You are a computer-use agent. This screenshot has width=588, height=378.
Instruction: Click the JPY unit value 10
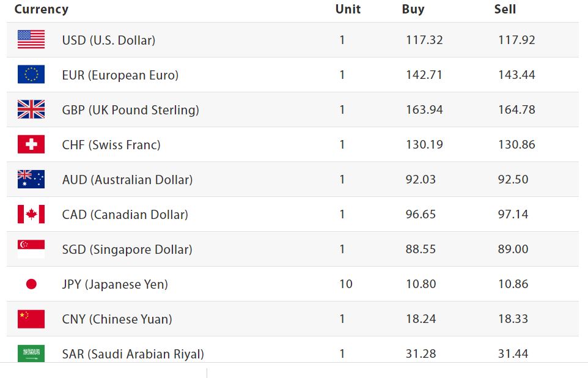click(x=345, y=284)
